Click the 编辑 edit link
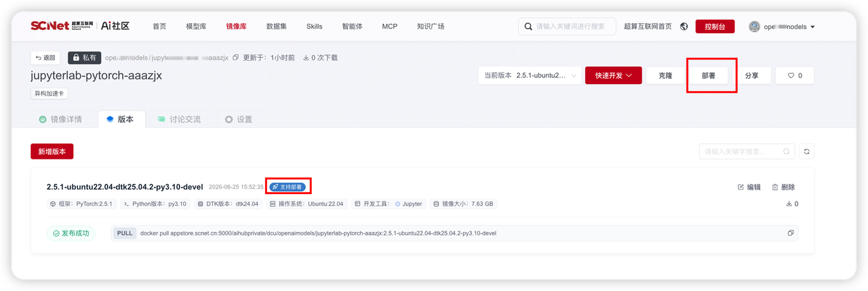The height and width of the screenshot is (291, 868). [749, 187]
